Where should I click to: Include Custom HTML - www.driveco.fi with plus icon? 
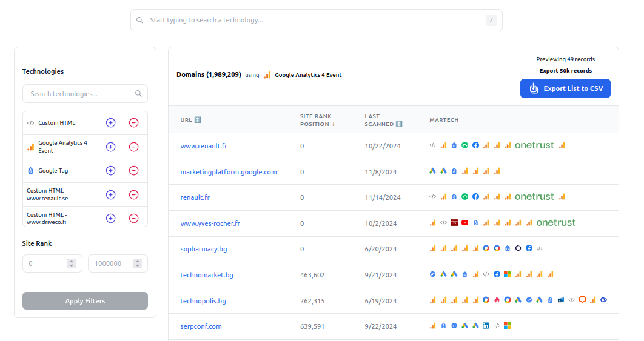pyautogui.click(x=110, y=218)
